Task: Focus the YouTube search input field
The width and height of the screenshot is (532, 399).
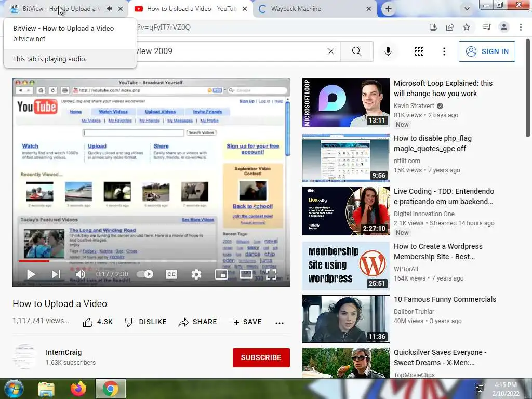Action: coord(231,51)
